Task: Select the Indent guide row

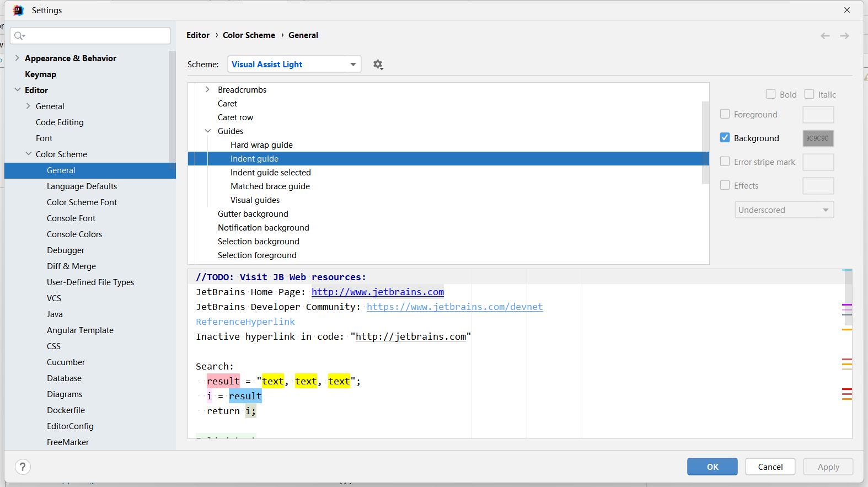Action: (x=448, y=159)
